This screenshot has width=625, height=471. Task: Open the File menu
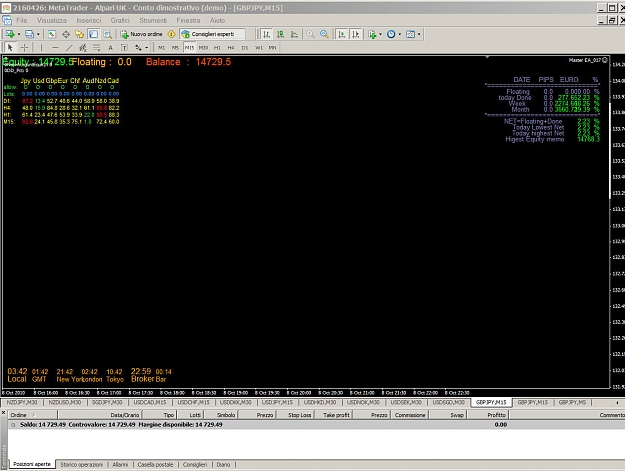coord(22,20)
